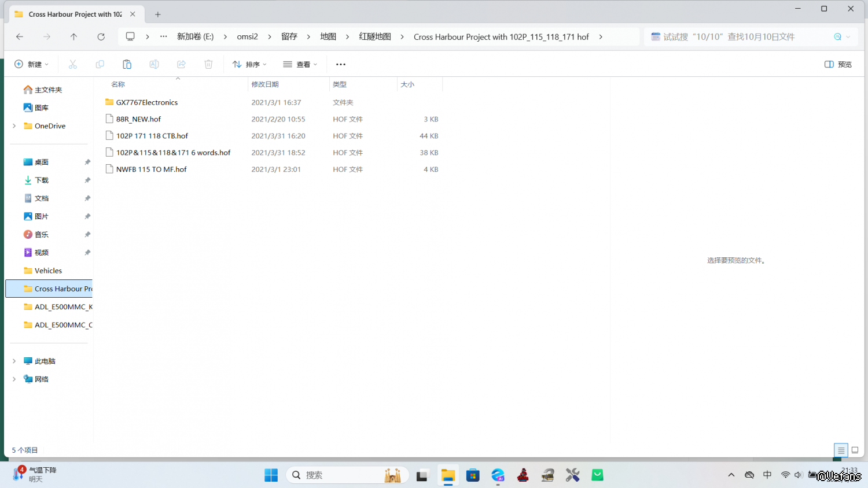The image size is (868, 488).
Task: Click the Rename icon in toolbar
Action: [154, 64]
